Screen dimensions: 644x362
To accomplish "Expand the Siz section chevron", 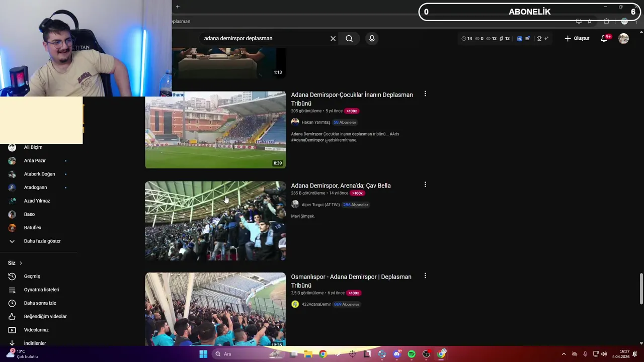I will pyautogui.click(x=21, y=263).
